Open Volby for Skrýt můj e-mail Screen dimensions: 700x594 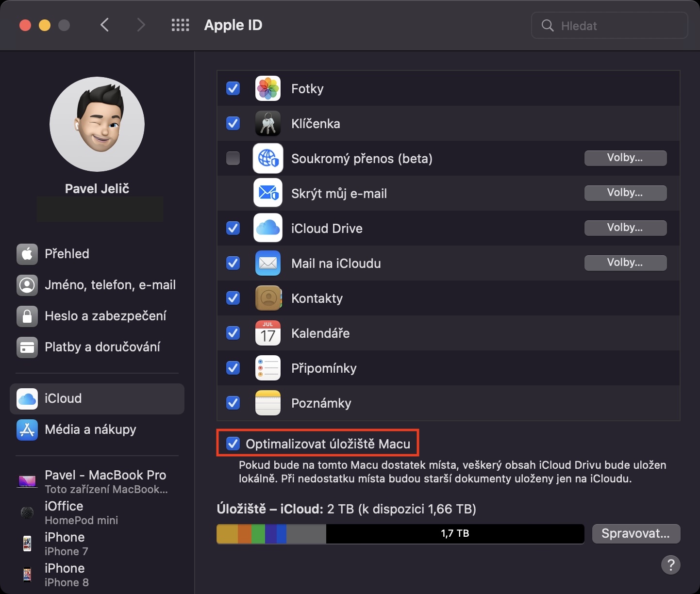pyautogui.click(x=625, y=193)
